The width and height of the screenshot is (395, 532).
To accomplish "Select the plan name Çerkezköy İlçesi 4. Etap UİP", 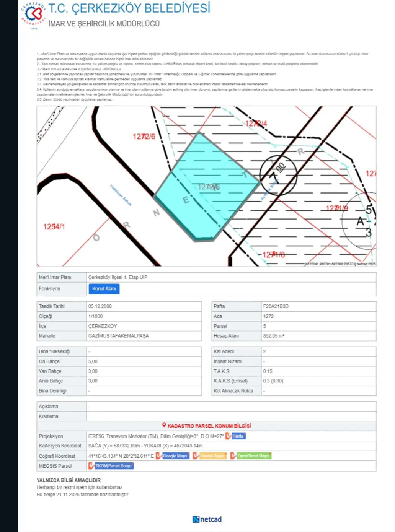I will [118, 277].
